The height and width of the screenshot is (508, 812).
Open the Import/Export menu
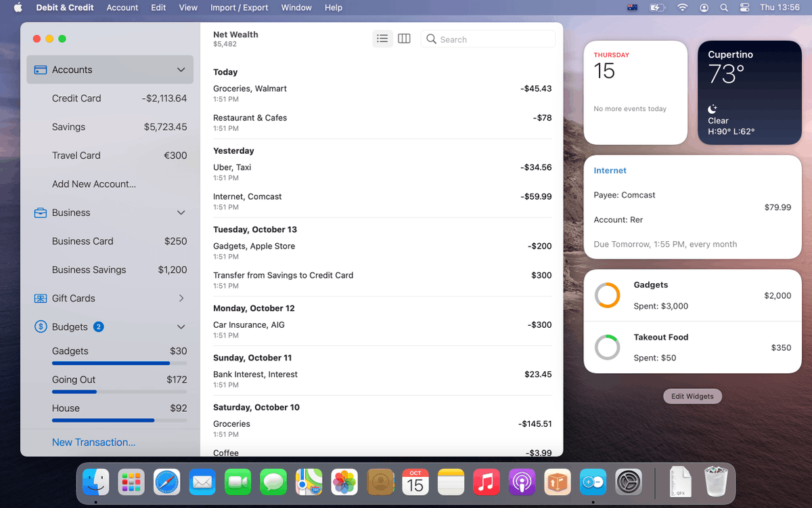[x=240, y=7]
